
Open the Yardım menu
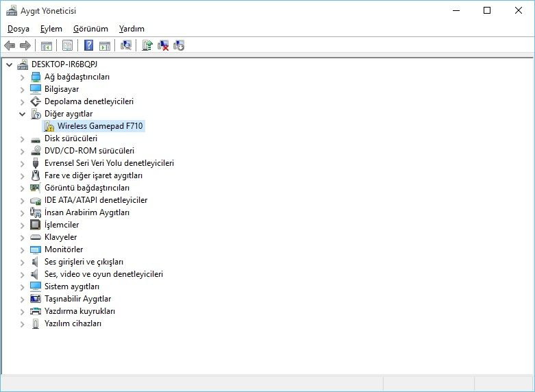[x=132, y=29]
